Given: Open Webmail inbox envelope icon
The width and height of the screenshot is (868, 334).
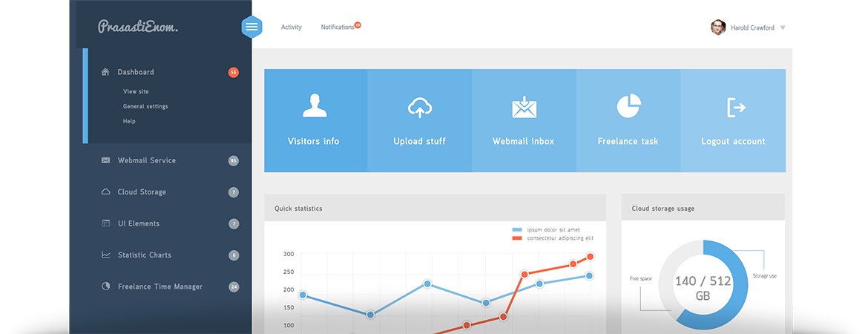Looking at the screenshot, I should [524, 108].
